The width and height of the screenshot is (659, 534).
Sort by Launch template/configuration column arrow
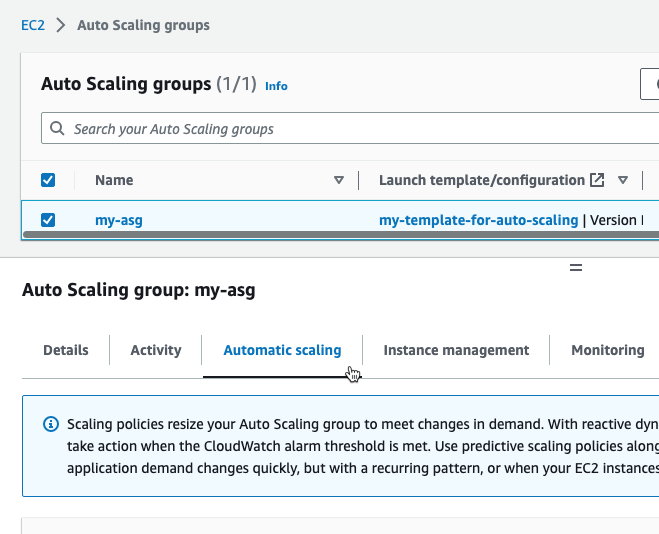coord(623,181)
